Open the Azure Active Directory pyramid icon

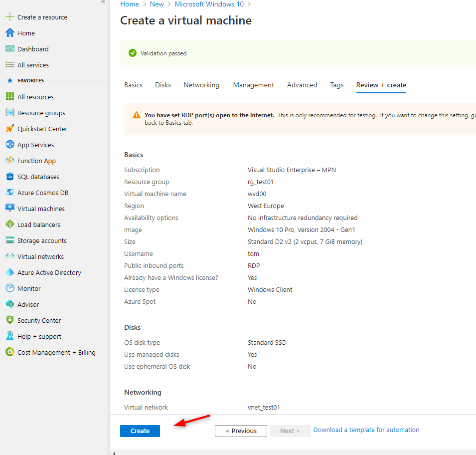pyautogui.click(x=9, y=272)
